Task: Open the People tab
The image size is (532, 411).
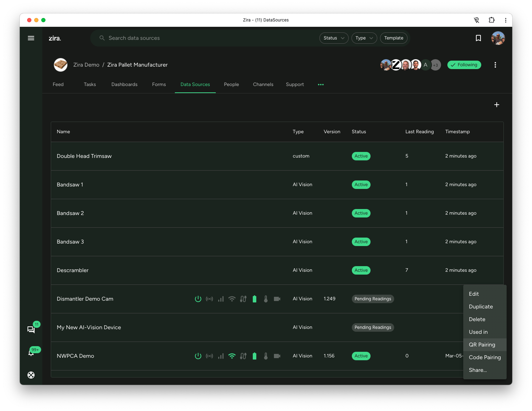Action: point(231,85)
